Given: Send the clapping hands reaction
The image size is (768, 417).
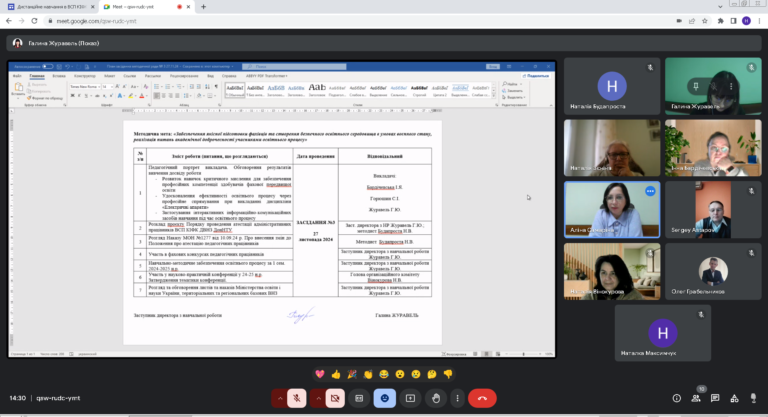Looking at the screenshot, I should coord(368,374).
